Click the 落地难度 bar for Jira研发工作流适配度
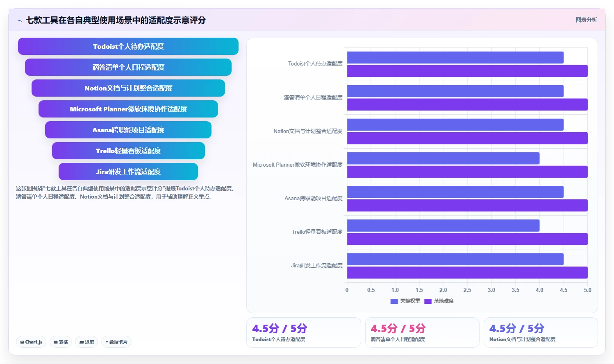 (467, 272)
